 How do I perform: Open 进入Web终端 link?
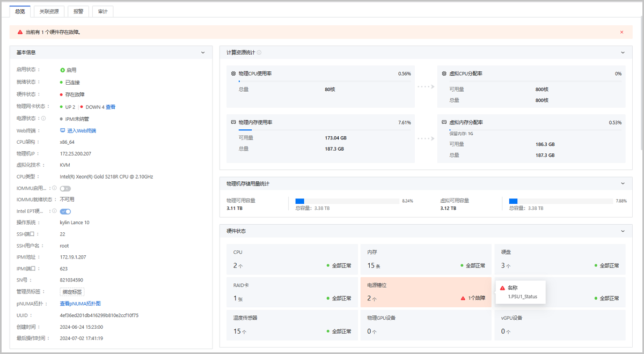click(82, 131)
